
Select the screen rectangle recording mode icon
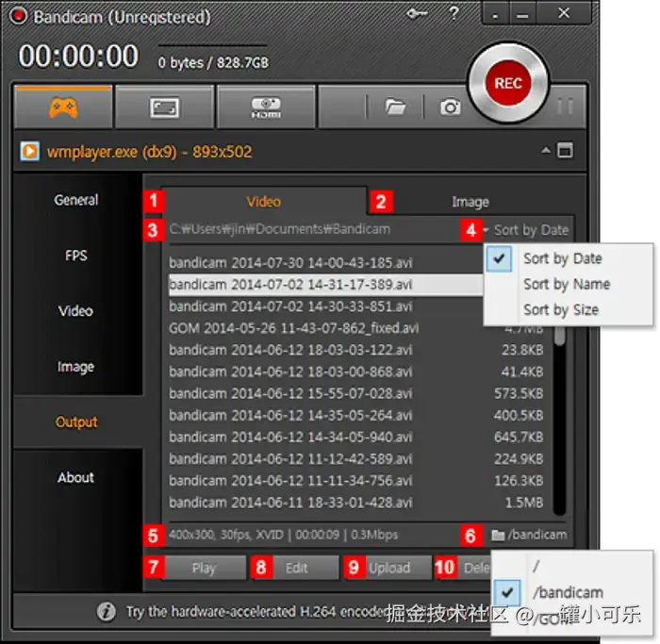coord(165,107)
